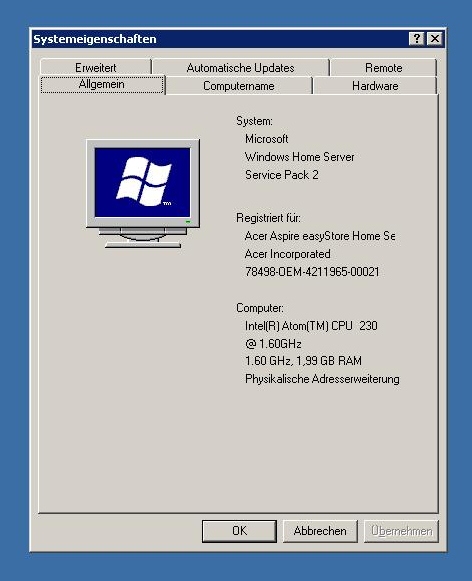The height and width of the screenshot is (581, 472).
Task: Click the Intel(R) Atom(TM) CPU 230 line
Action: point(311,326)
